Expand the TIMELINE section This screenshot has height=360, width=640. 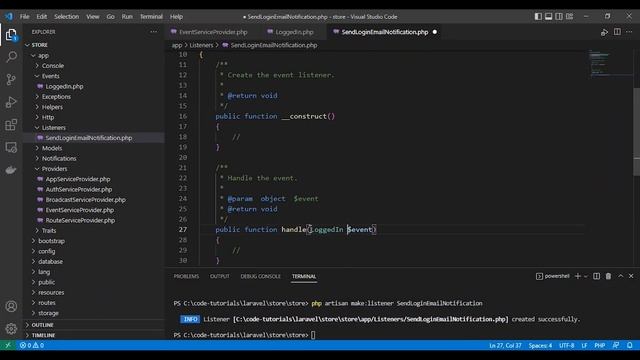click(43, 335)
